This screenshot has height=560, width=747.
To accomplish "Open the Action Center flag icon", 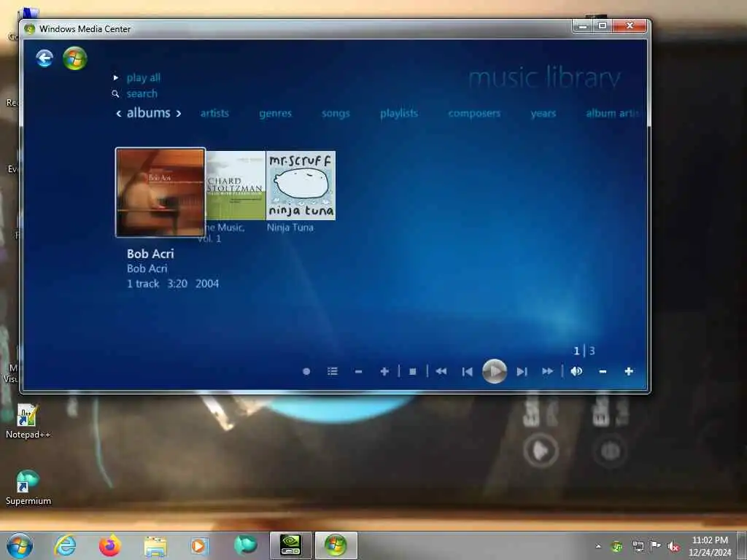I will 656,545.
